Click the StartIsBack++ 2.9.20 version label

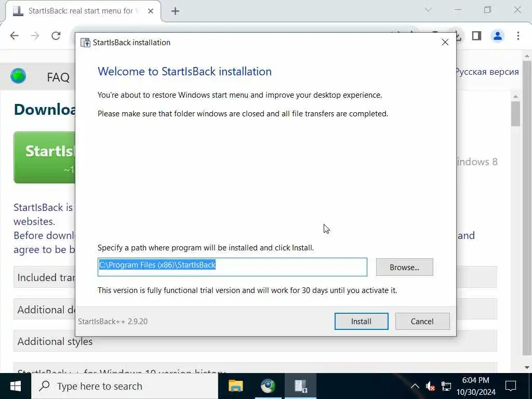coord(113,321)
